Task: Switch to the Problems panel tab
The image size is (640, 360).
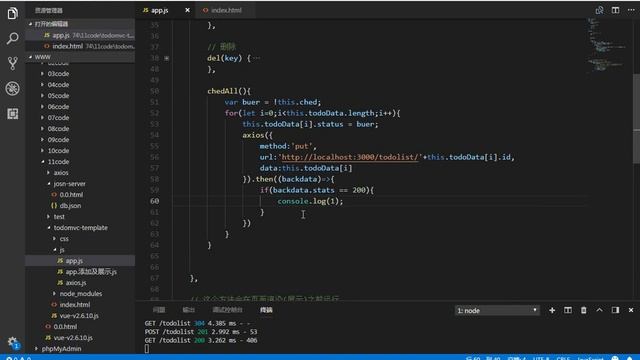Action: click(x=159, y=310)
